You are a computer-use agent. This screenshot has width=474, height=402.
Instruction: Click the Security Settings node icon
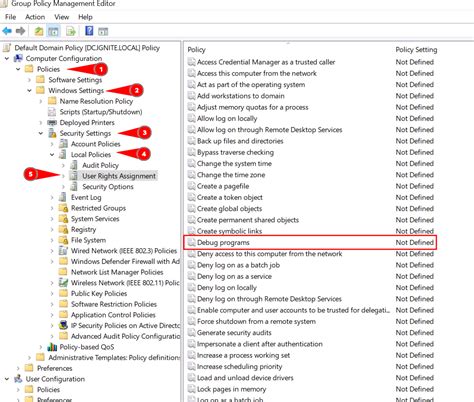[52, 133]
